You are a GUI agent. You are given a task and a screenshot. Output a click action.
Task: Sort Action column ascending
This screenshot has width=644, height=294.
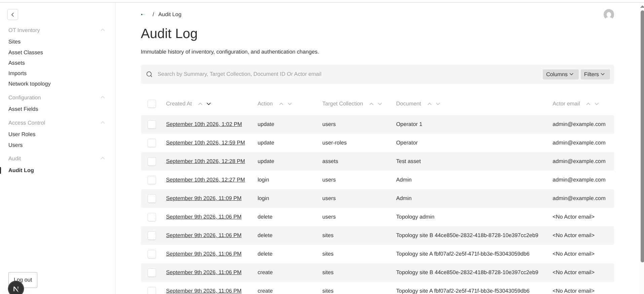click(281, 104)
